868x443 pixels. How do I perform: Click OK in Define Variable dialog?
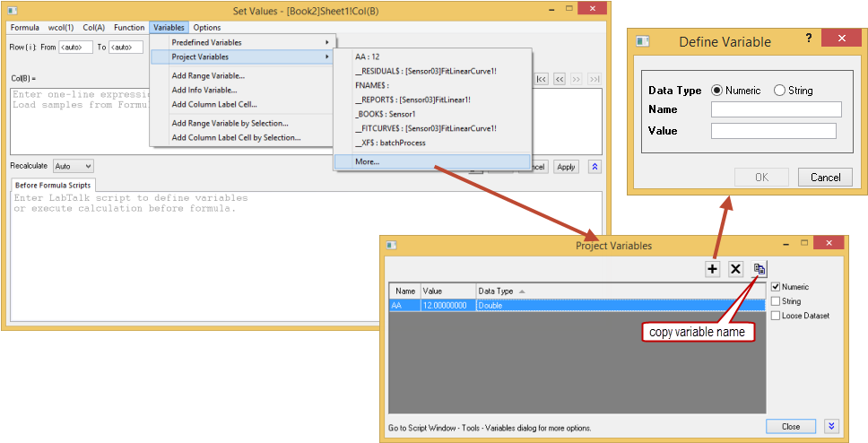pos(761,178)
